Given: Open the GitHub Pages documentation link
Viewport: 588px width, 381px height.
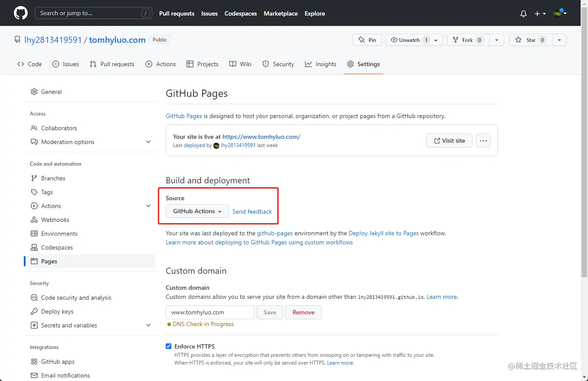Looking at the screenshot, I should 184,116.
